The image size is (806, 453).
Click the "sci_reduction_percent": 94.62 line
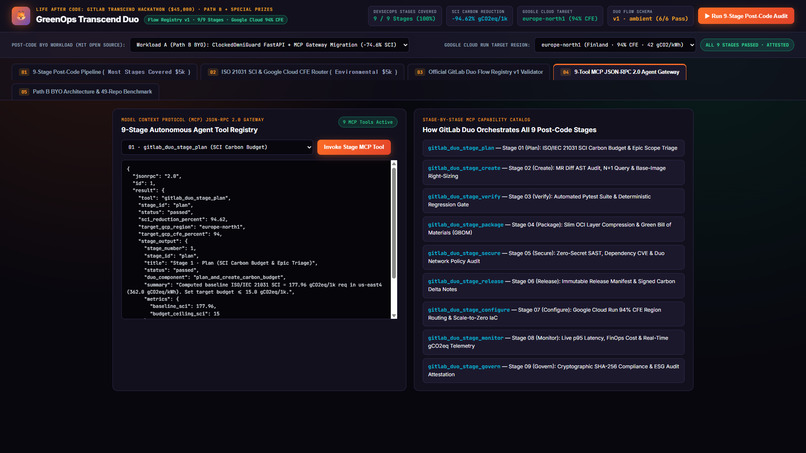tap(182, 219)
